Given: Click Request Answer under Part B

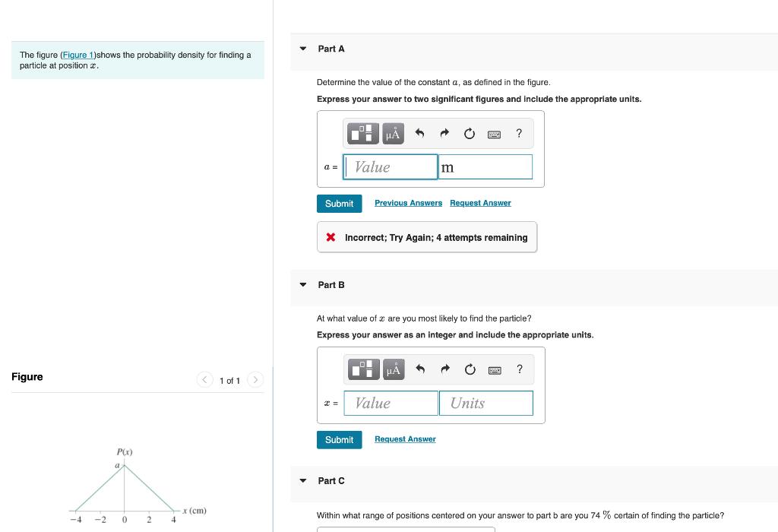Looking at the screenshot, I should point(405,439).
